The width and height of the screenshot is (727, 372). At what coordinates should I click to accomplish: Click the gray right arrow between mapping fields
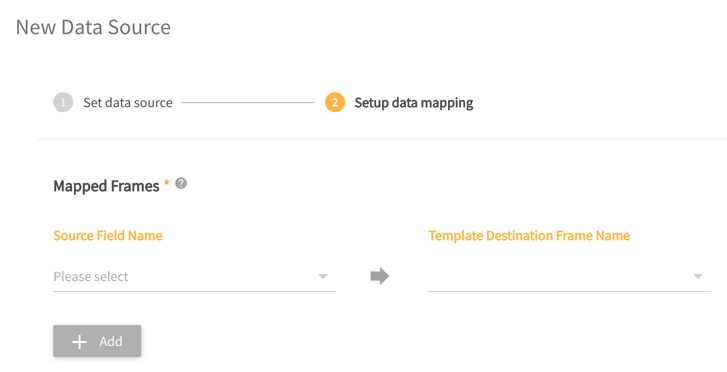coord(380,276)
